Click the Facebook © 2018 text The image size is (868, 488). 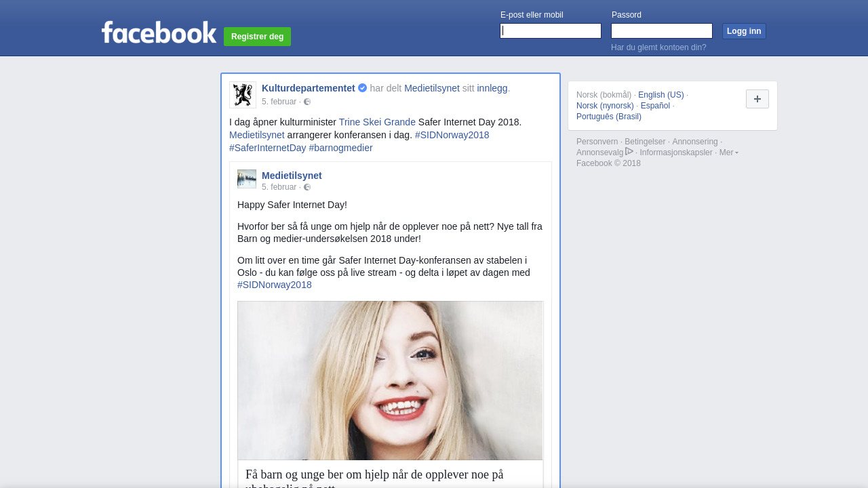(x=608, y=163)
